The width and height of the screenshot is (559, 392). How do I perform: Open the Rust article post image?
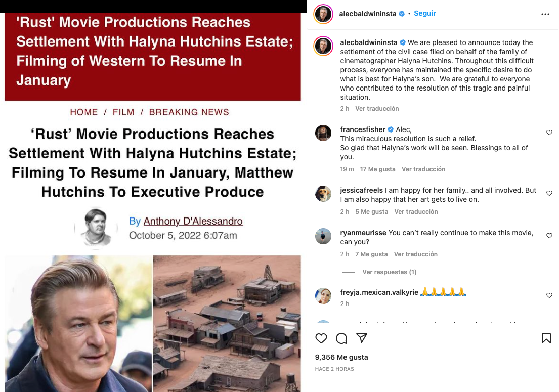click(x=153, y=202)
